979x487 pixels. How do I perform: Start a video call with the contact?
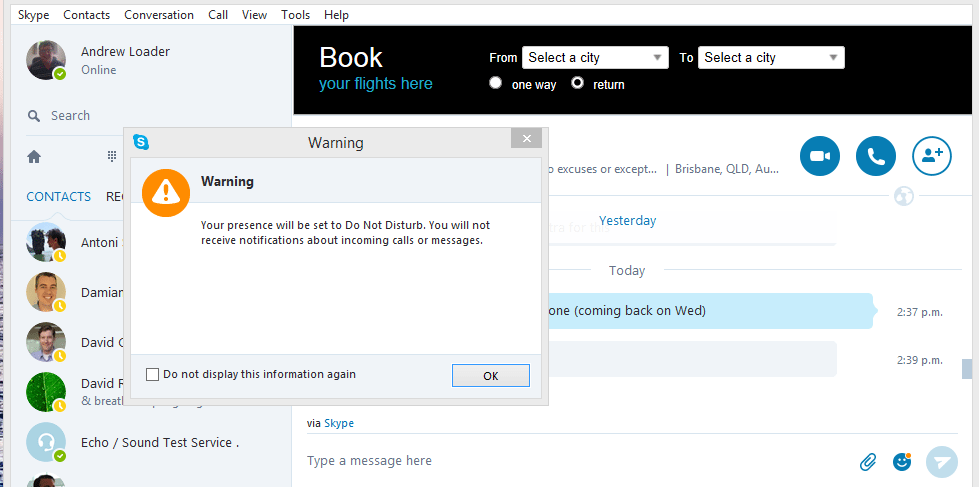[820, 155]
